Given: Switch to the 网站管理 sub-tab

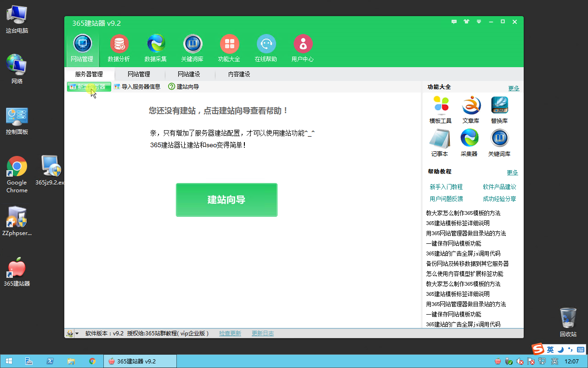Looking at the screenshot, I should (139, 74).
